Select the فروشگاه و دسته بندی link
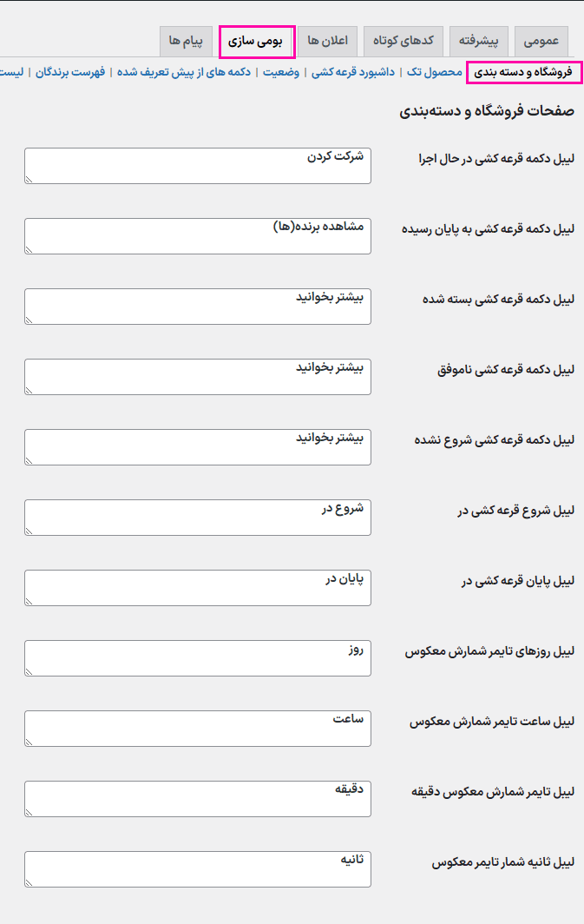The height and width of the screenshot is (924, 584). coord(523,72)
